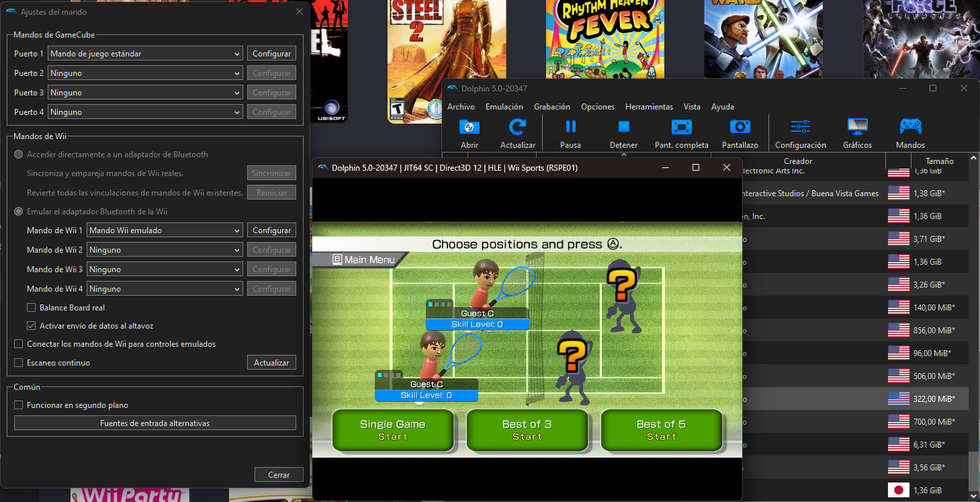Open the Configuración sliders icon
980x502 pixels.
point(800,126)
